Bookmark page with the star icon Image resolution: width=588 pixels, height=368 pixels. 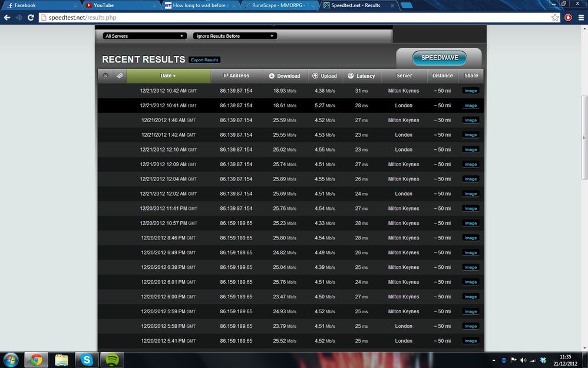(555, 17)
